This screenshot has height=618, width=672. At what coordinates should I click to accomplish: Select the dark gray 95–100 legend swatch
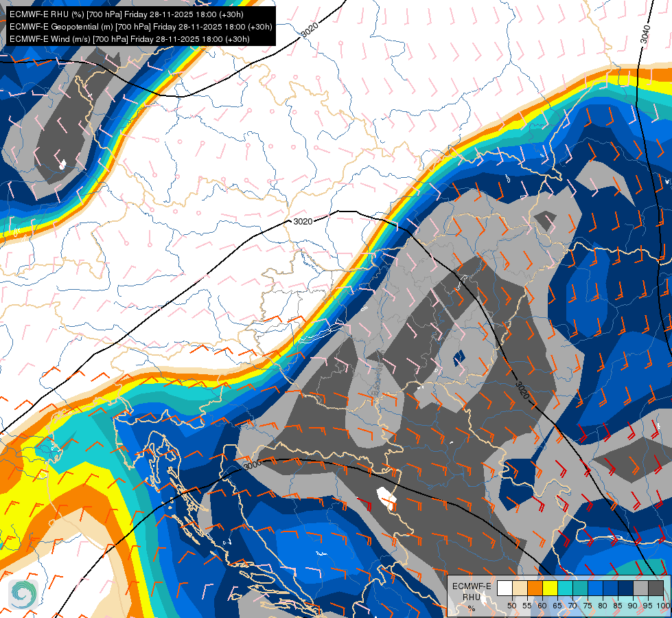656,588
